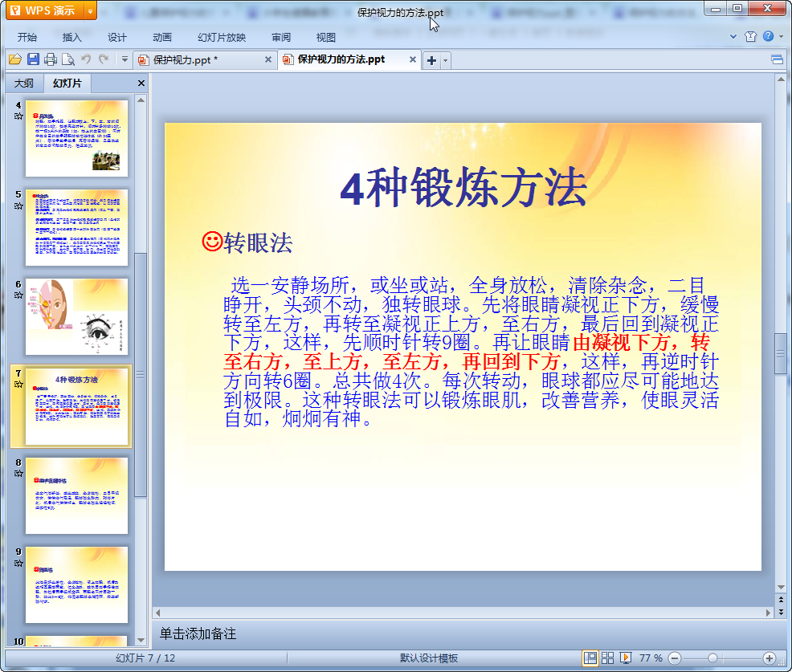Open the 视图 ribbon tab
This screenshot has height=672, width=792.
coord(326,38)
